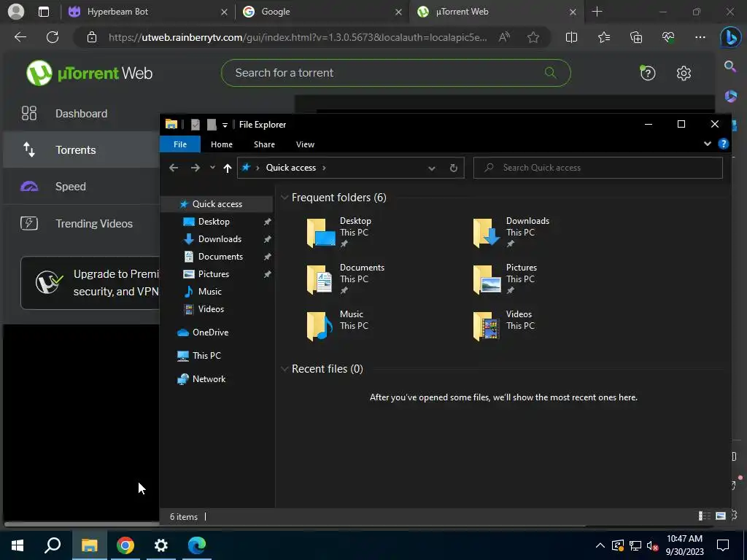This screenshot has height=560, width=747.
Task: Open Chrome from the taskbar
Action: tap(125, 545)
